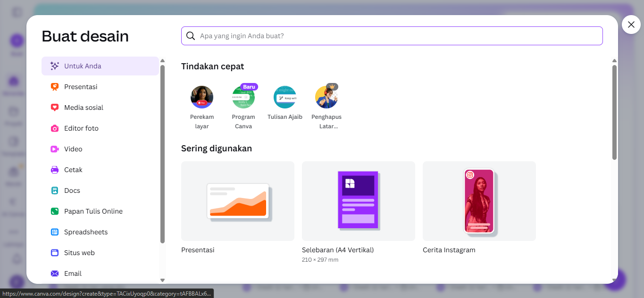Open the Presentasi design thumbnail
Screen dimensions: 644x298
click(x=238, y=201)
